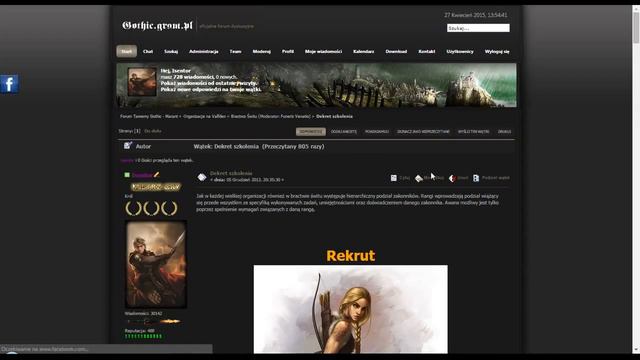Click the poster's large warrior avatar
This screenshot has height=360, width=640.
(x=156, y=264)
